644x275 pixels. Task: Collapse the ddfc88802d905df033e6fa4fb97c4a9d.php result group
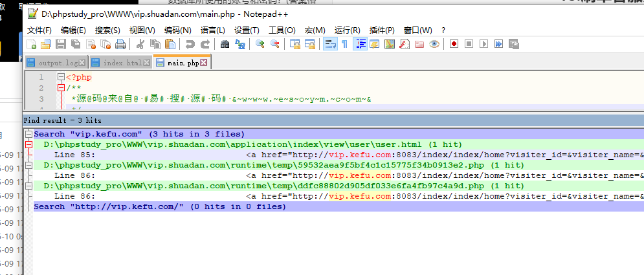pos(28,186)
